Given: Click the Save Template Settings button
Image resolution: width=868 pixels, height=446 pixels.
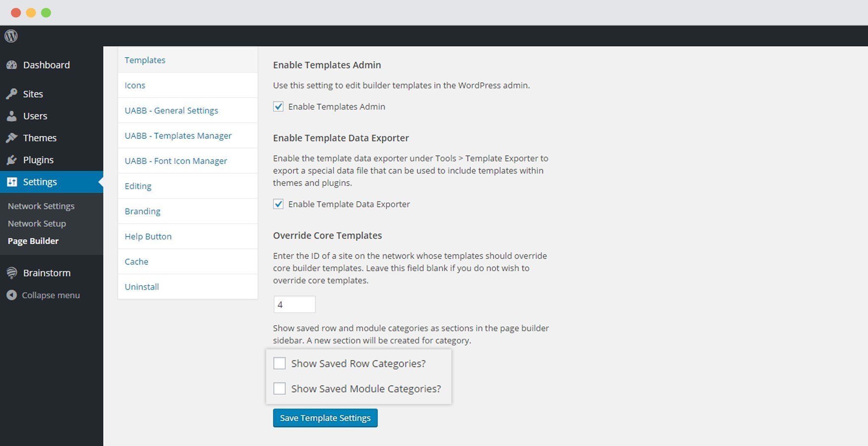Looking at the screenshot, I should tap(325, 418).
